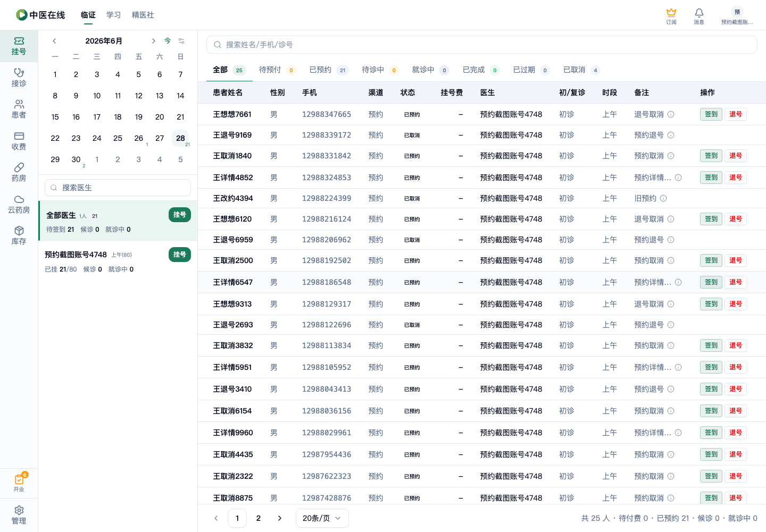Switch to the 已完成 tab

pos(481,70)
